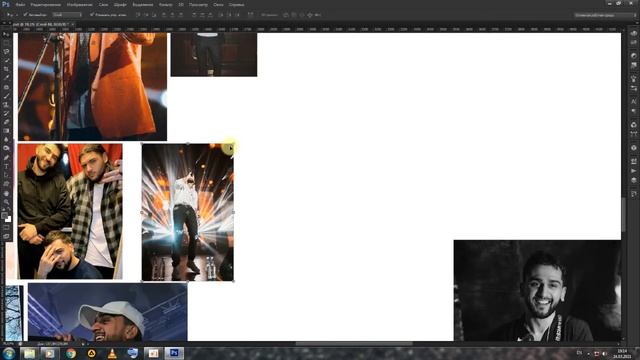
Task: Open Google Chrome from taskbar
Action: pos(71,353)
